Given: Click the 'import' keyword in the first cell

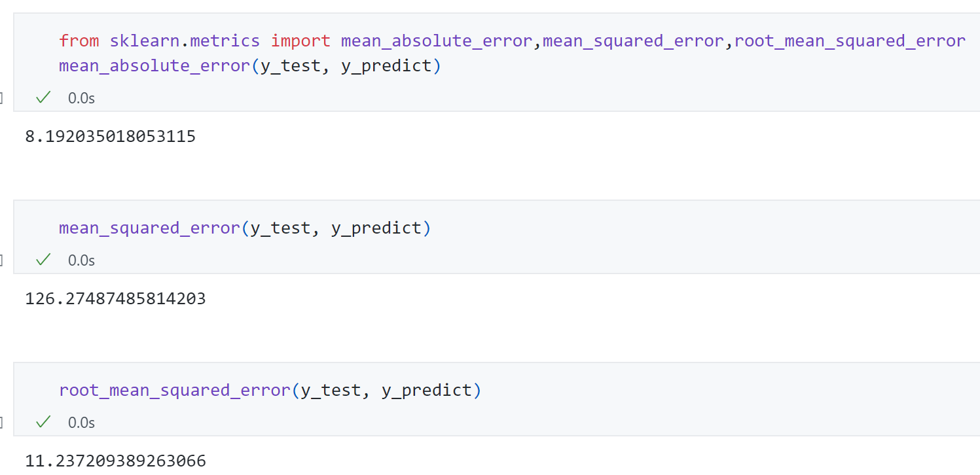Looking at the screenshot, I should tap(300, 41).
